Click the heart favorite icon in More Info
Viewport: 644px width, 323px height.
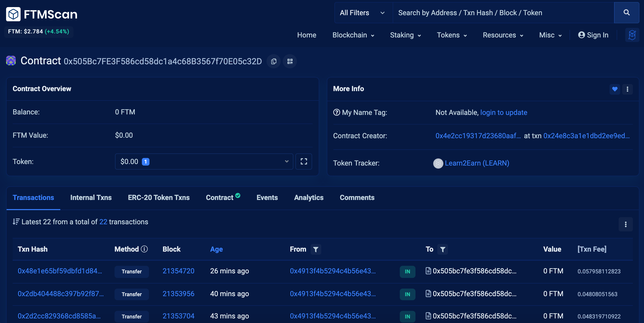615,89
